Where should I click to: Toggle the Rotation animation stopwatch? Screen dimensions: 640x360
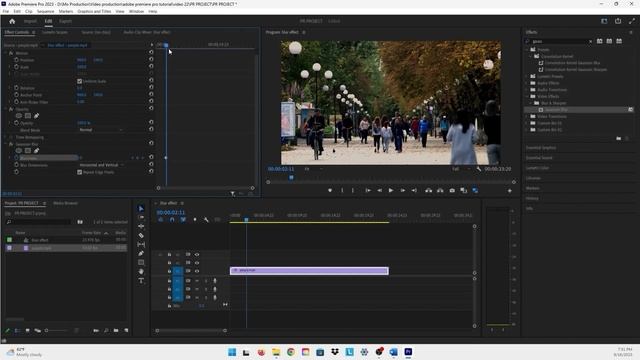(x=16, y=88)
